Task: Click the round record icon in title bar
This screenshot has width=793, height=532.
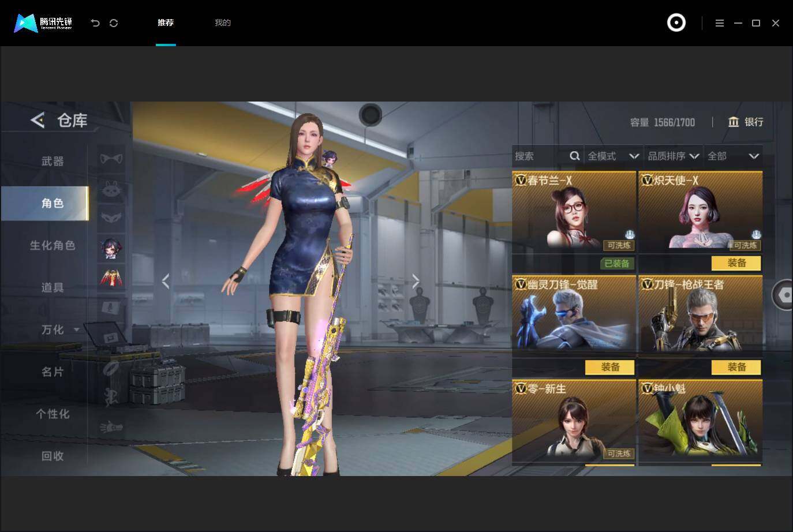Action: (x=676, y=23)
